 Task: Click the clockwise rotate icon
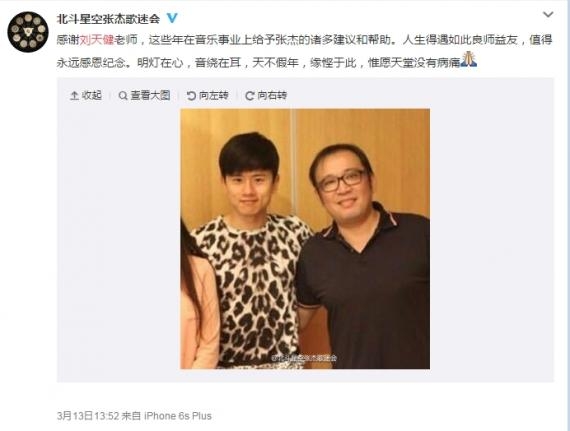pos(249,96)
